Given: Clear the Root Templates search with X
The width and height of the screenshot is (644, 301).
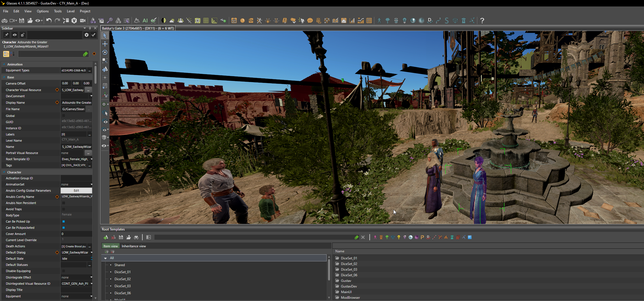Looking at the screenshot, I should click(363, 237).
